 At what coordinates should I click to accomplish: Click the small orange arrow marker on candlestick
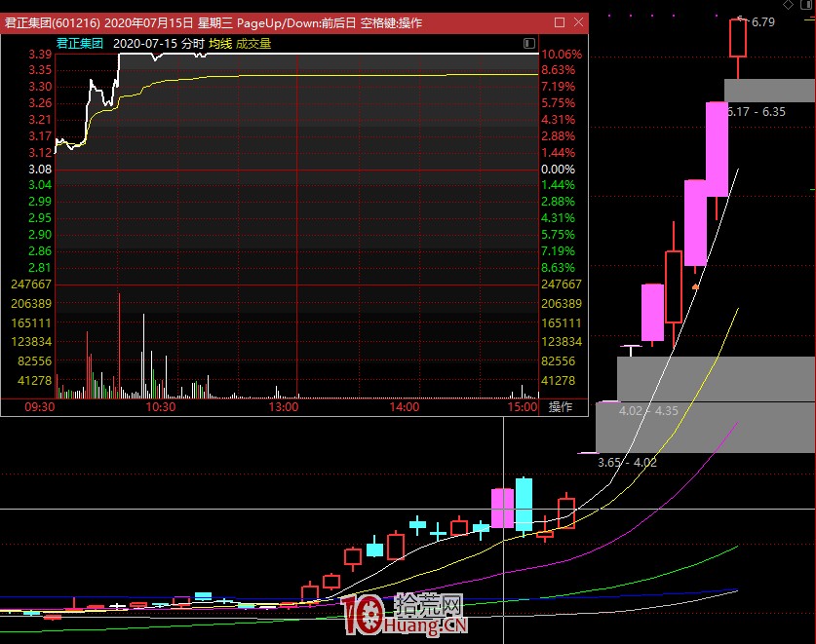coord(695,286)
